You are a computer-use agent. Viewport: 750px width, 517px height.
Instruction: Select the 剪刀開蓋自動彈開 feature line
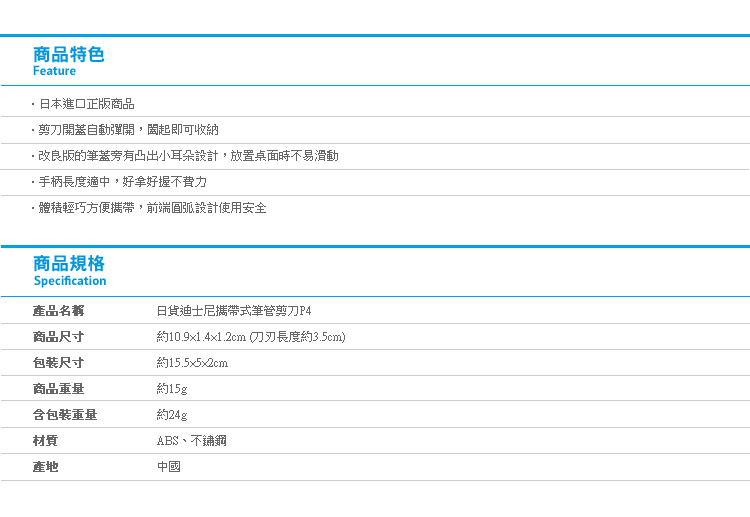tap(128, 130)
